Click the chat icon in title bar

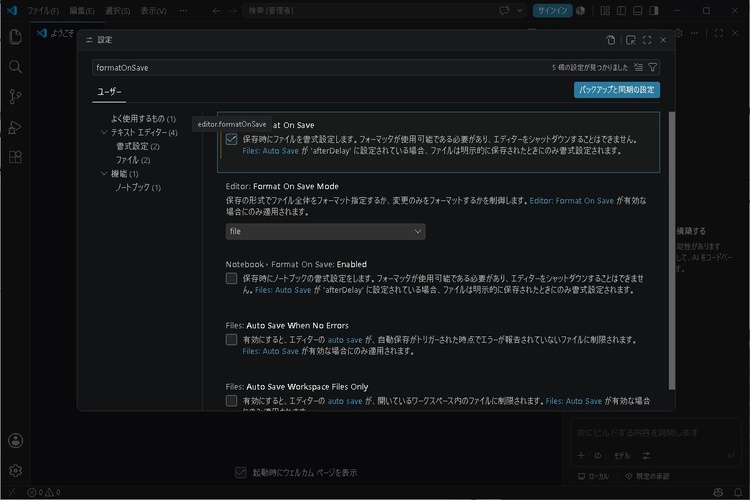pyautogui.click(x=504, y=11)
